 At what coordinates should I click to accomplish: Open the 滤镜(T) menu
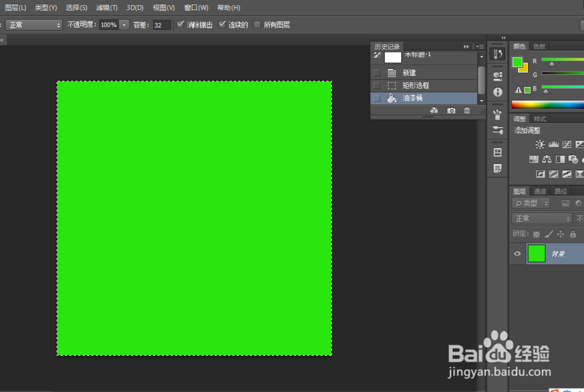click(x=106, y=8)
